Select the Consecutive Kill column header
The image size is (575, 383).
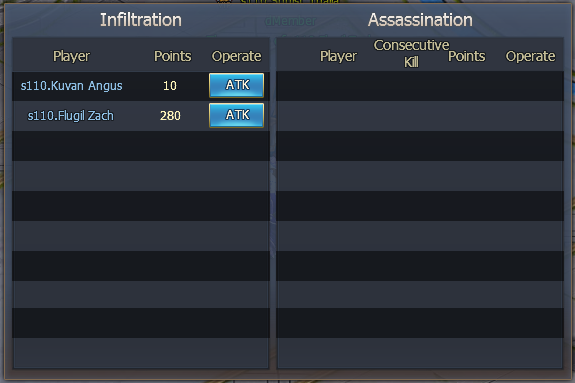[411, 54]
